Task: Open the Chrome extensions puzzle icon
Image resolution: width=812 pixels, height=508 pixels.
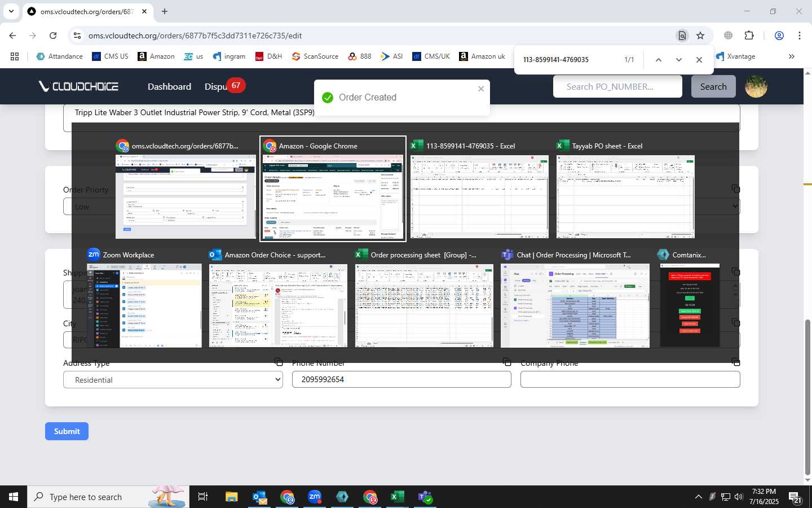Action: tap(749, 36)
